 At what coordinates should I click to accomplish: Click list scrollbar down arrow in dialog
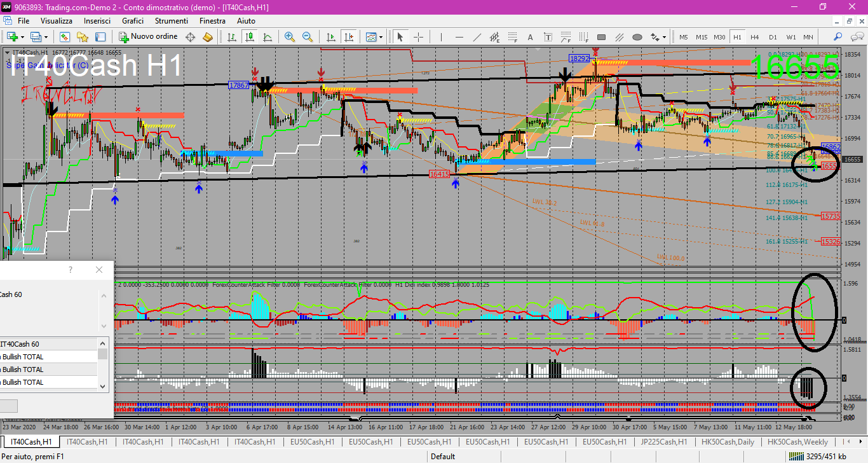(x=102, y=385)
